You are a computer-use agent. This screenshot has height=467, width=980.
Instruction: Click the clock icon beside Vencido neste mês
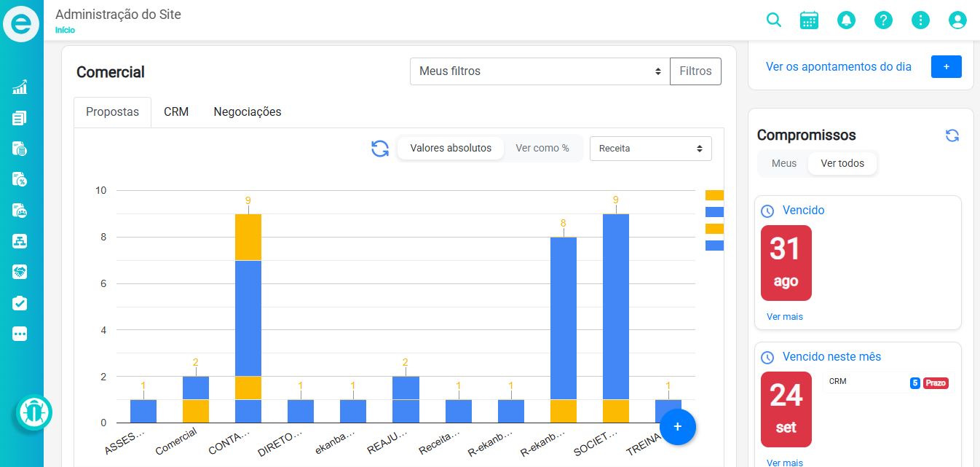(x=767, y=358)
